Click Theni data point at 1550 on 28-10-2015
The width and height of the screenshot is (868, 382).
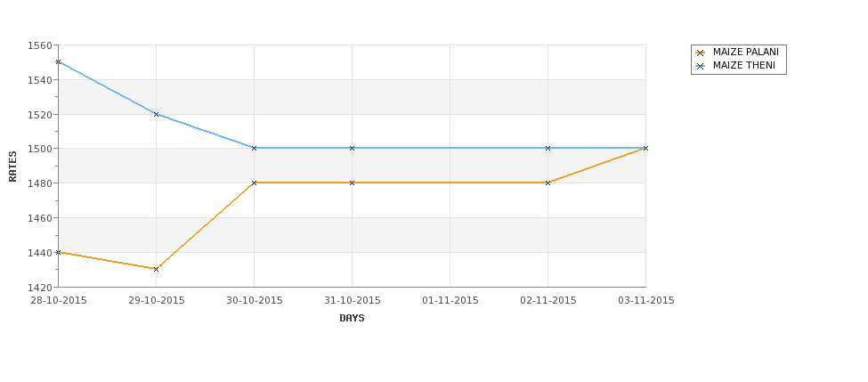click(58, 62)
